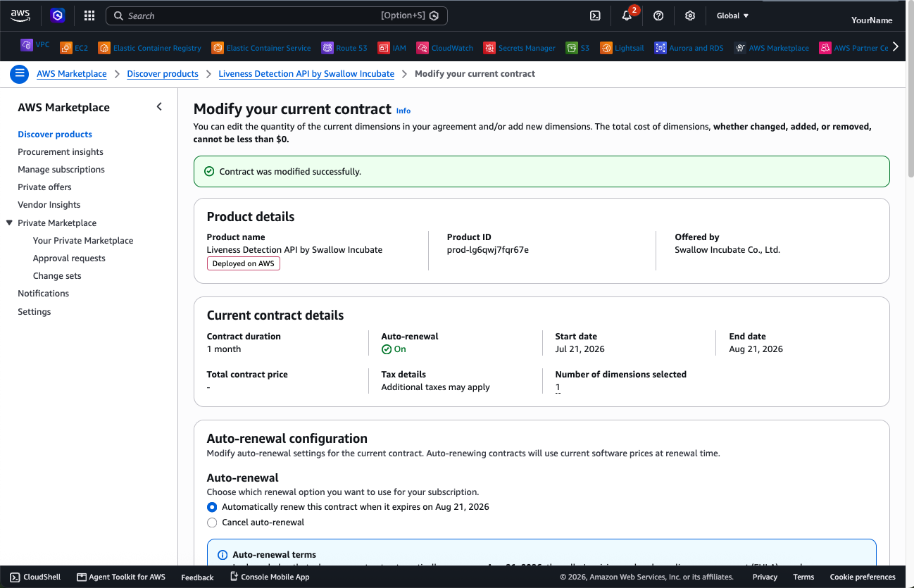Select Cancel auto-renewal radio button

(212, 523)
